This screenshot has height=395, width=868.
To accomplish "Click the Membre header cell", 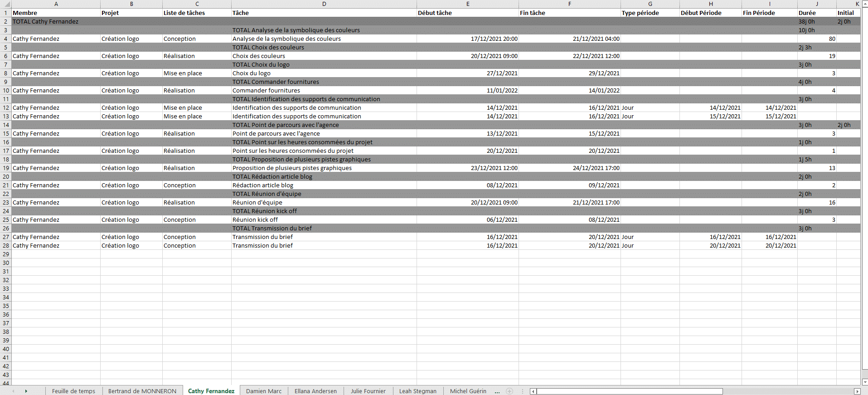I will [56, 13].
